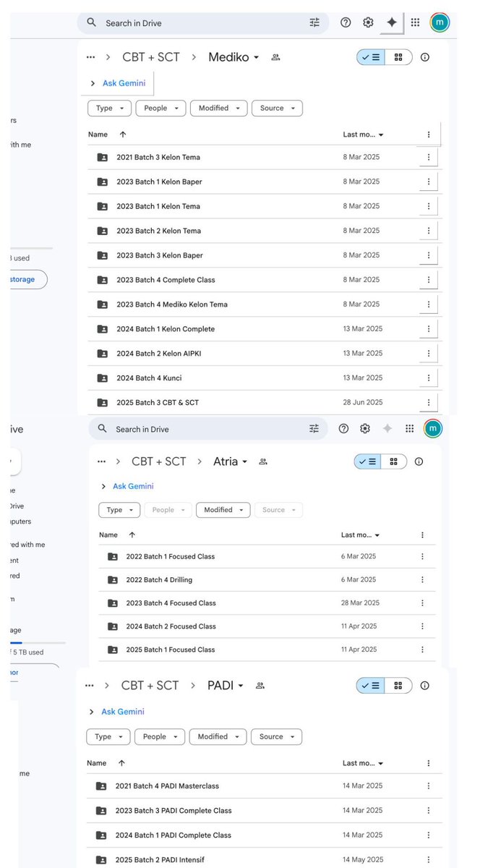Viewport: 488px width, 868px height.
Task: Sort by Name column in the Atria list
Action: (x=108, y=535)
